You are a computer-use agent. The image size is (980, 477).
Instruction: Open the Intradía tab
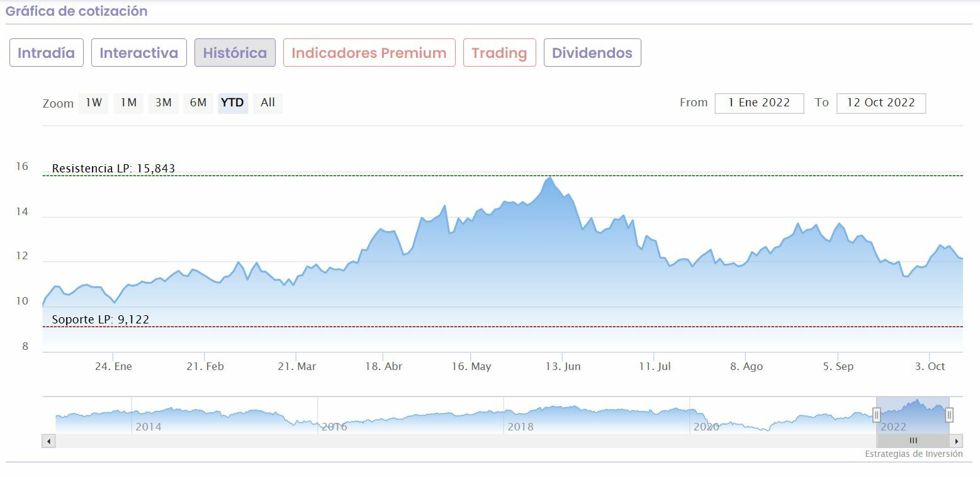46,53
